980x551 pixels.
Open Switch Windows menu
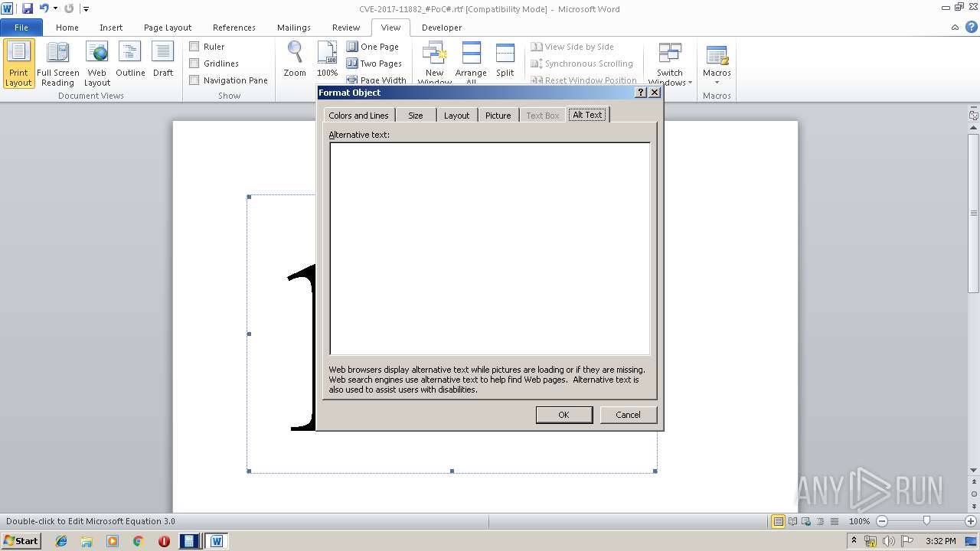(x=670, y=63)
